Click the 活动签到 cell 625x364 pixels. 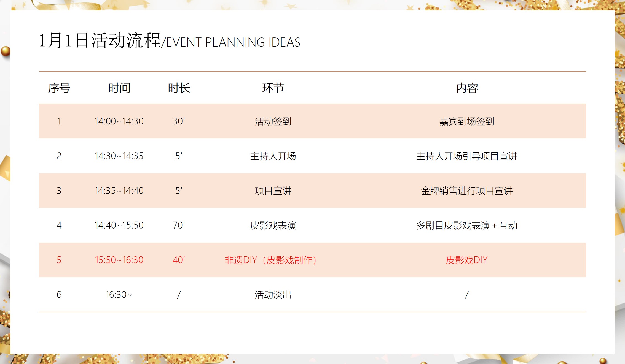click(273, 121)
